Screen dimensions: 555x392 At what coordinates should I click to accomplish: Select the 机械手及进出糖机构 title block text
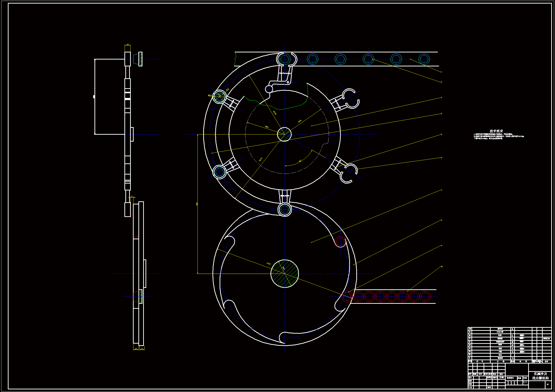(540, 376)
